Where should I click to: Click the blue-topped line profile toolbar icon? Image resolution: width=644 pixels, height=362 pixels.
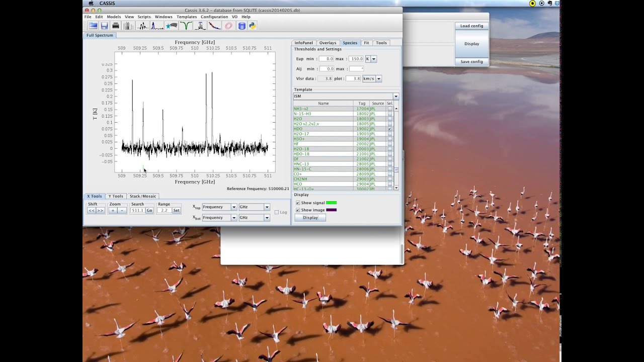(200, 26)
